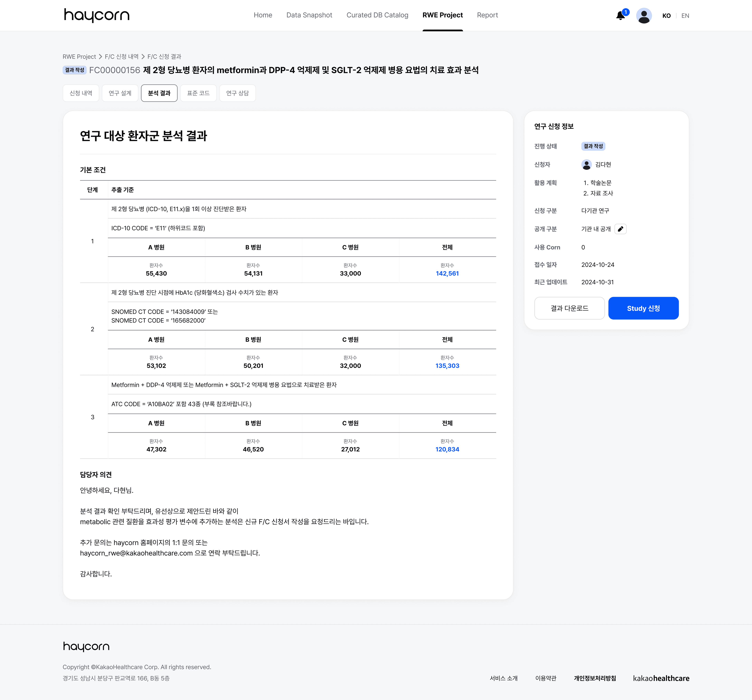Click the haycorn logo in the footer
Viewport: 752px width, 700px height.
pyautogui.click(x=86, y=647)
